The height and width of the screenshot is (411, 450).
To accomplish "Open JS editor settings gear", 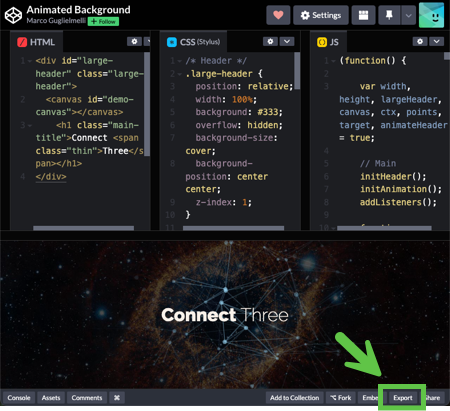I will pos(420,42).
